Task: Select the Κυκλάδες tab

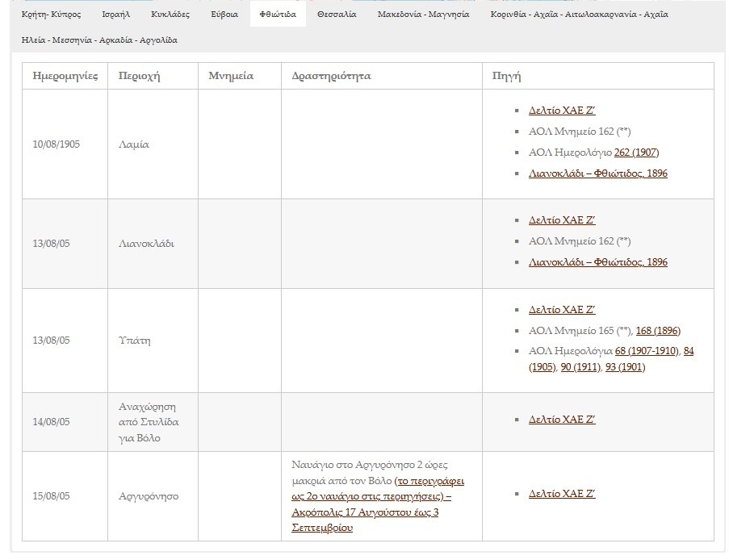Action: 170,15
